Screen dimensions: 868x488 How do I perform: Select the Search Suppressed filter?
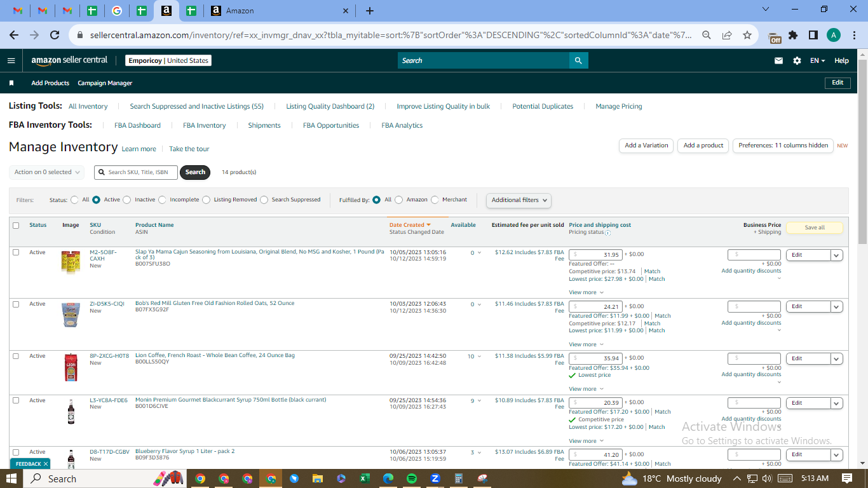[264, 200]
